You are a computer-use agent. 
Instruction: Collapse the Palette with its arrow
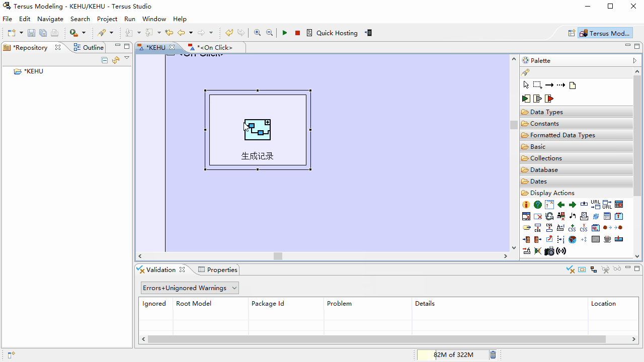pos(635,60)
